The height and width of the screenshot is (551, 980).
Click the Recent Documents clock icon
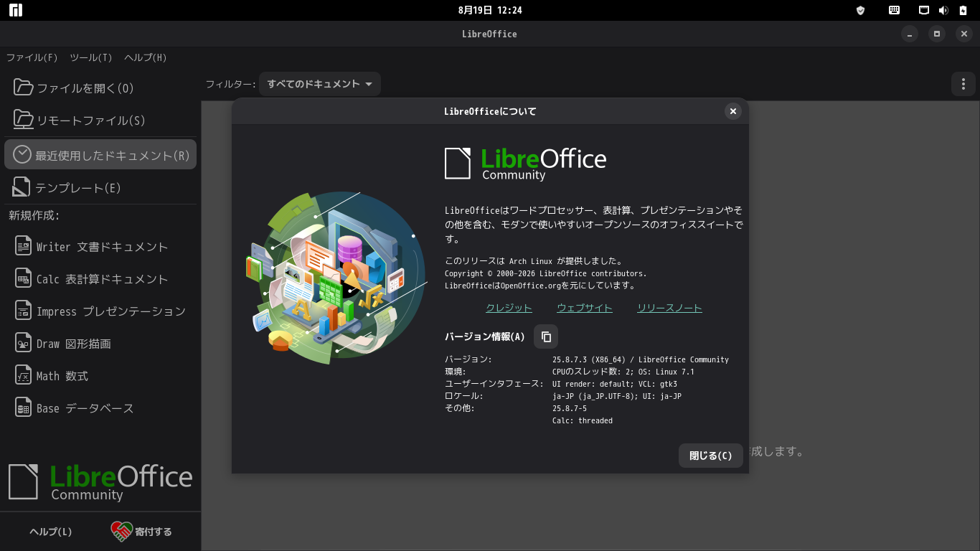tap(23, 154)
